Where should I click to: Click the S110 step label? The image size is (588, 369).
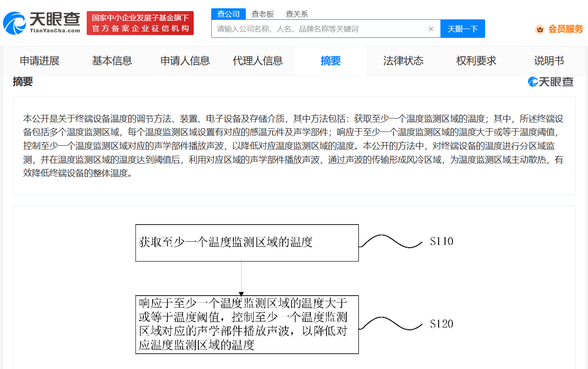coord(441,241)
